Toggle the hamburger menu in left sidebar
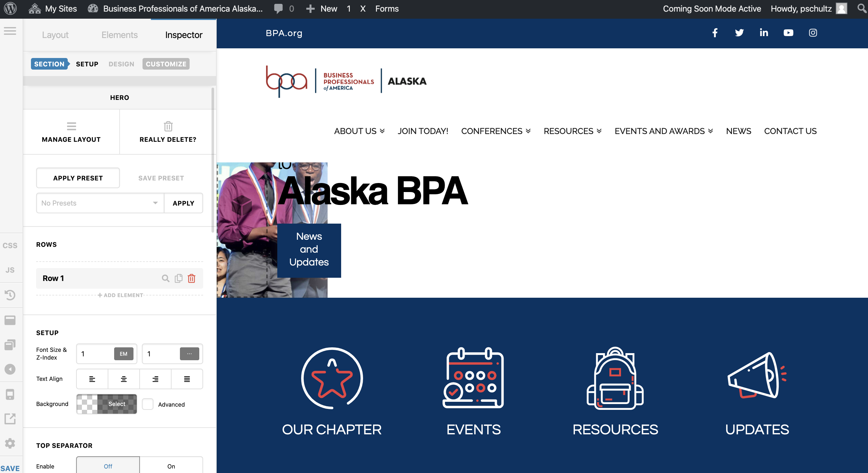Screen dimensions: 868x473 10,31
